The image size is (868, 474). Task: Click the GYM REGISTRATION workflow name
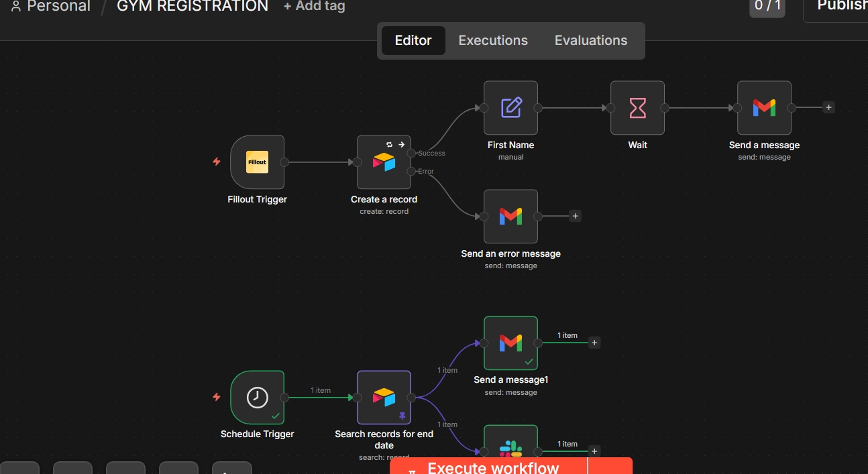click(193, 6)
